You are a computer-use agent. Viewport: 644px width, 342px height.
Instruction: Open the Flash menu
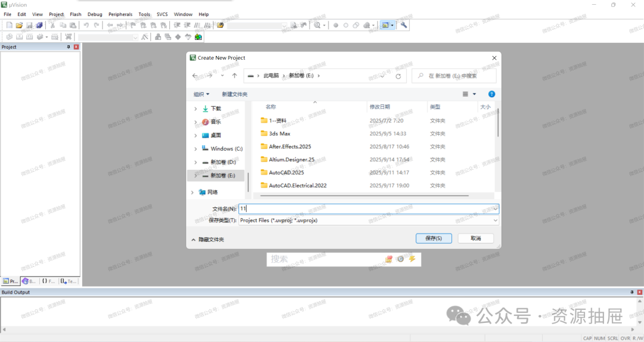tap(76, 14)
